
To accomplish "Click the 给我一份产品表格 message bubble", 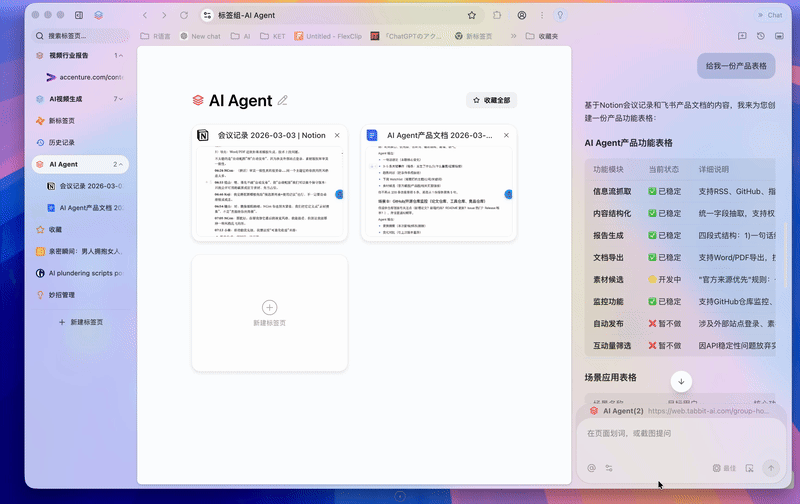I will point(736,66).
